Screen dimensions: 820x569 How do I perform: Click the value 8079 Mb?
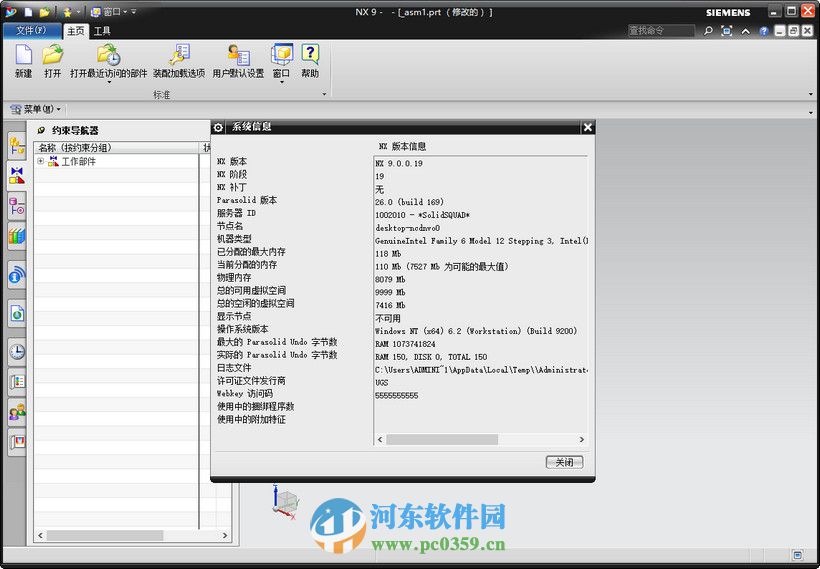[x=390, y=279]
